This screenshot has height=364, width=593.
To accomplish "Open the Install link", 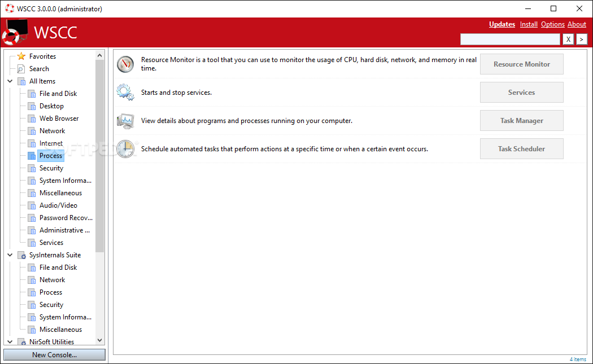I will 528,24.
